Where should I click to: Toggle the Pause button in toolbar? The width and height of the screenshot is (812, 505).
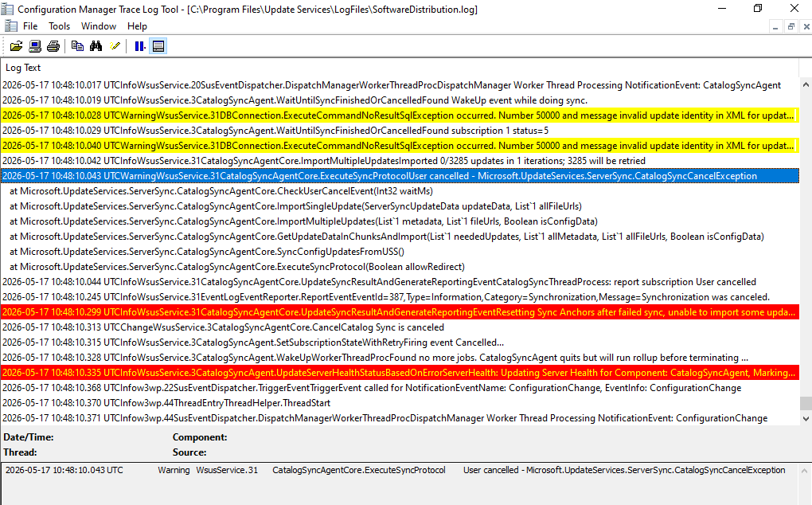pos(140,46)
